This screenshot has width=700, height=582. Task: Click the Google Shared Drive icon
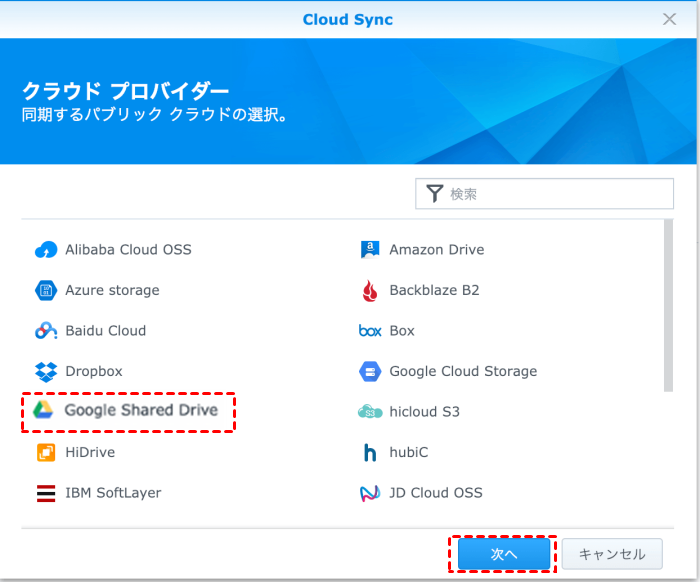coord(44,411)
